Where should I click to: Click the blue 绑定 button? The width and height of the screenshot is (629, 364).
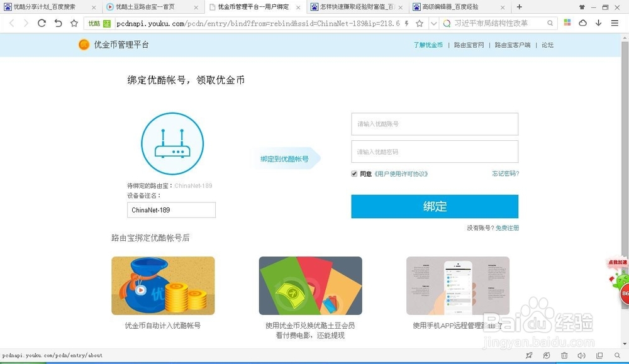point(435,206)
